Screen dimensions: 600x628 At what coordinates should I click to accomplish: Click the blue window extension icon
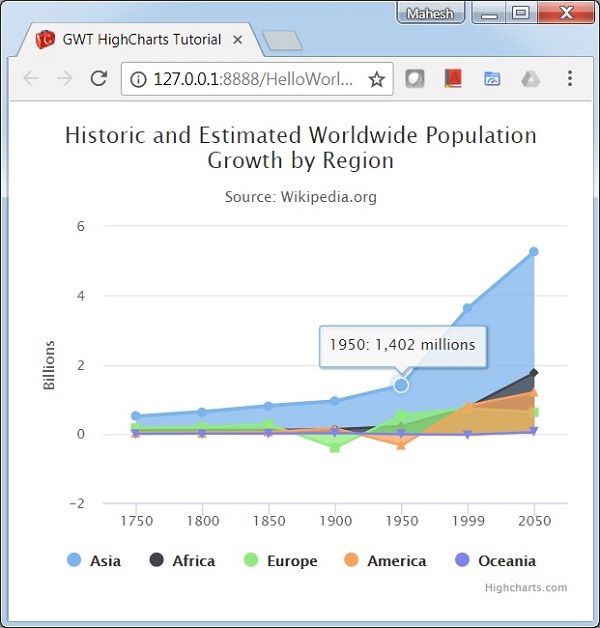[x=492, y=79]
